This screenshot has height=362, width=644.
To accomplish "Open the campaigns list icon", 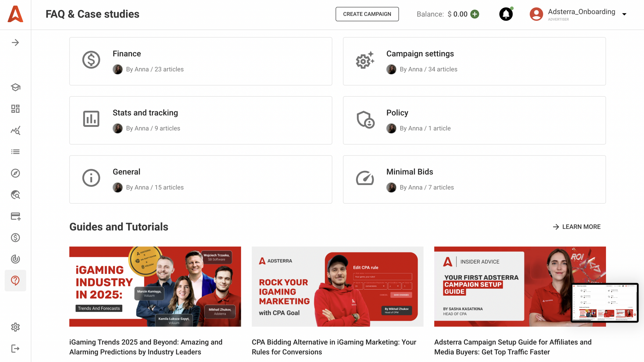I will [x=15, y=152].
